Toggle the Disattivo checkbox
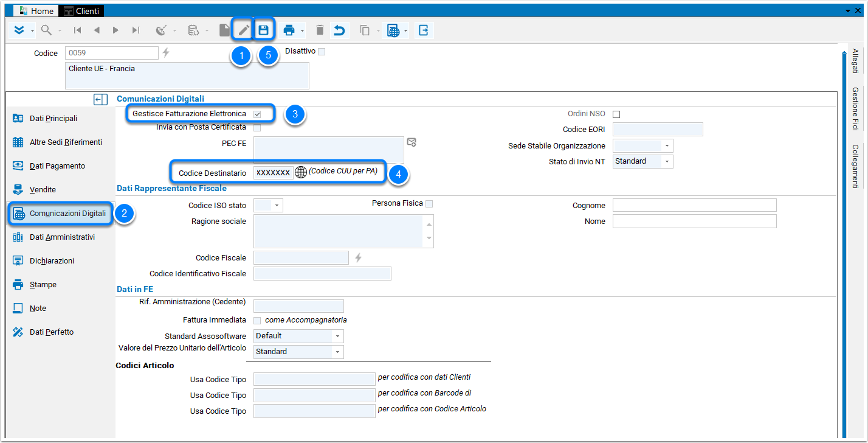 tap(322, 52)
